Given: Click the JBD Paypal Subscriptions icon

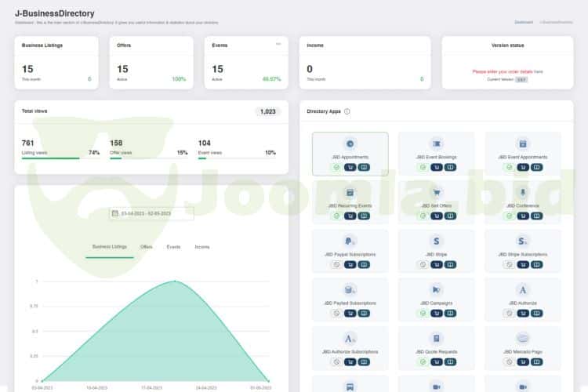Looking at the screenshot, I should [350, 241].
